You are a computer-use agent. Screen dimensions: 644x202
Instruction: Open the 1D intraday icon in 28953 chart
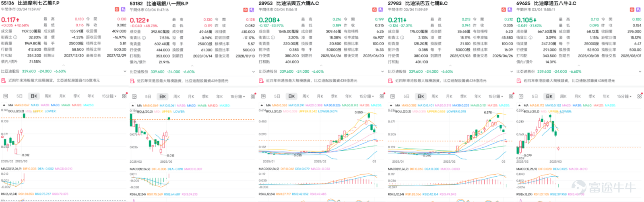point(263,96)
